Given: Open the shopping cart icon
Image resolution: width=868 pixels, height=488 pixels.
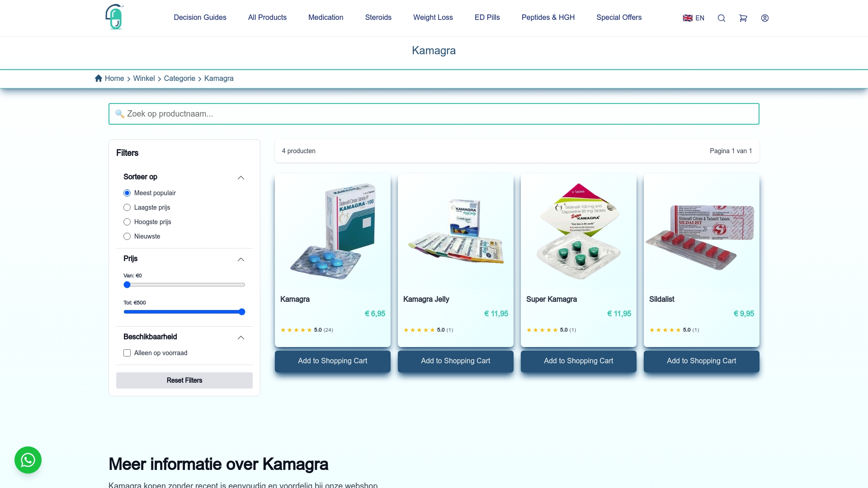Looking at the screenshot, I should [743, 18].
